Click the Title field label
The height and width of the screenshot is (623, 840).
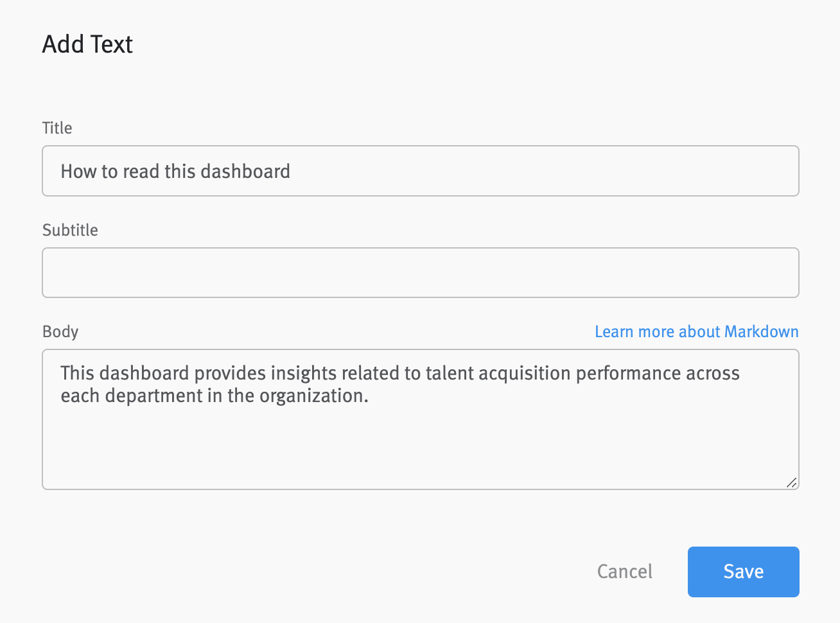coord(57,128)
